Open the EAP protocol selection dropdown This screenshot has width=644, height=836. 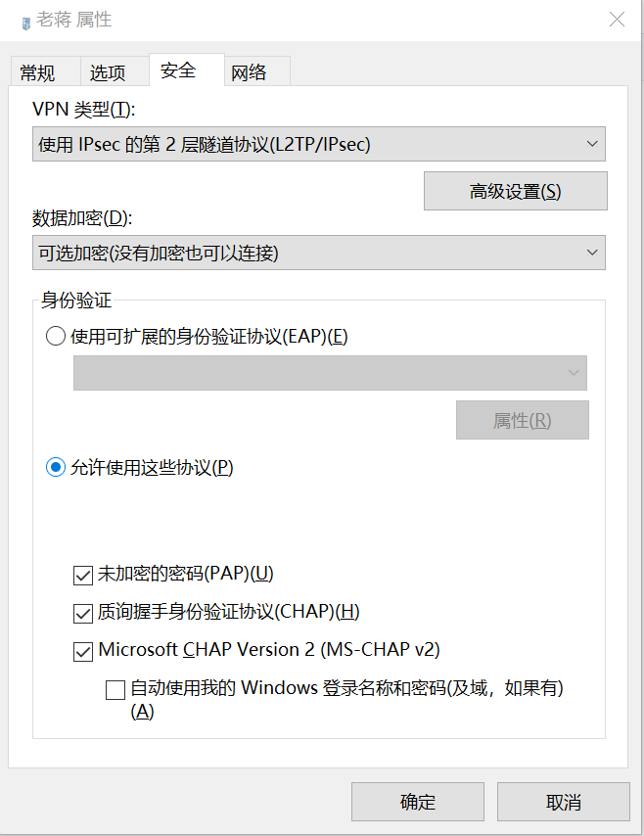click(x=573, y=373)
